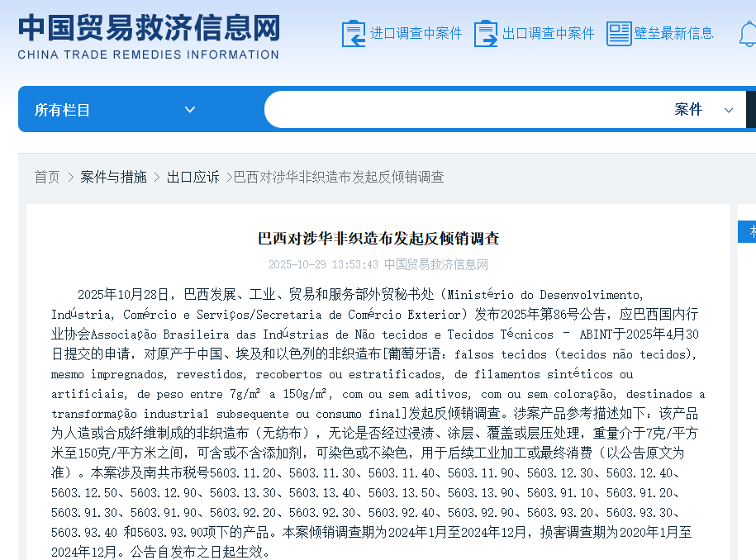Open the 出口调查中案件 link
Screen dimensions: 756x560
tap(548, 34)
